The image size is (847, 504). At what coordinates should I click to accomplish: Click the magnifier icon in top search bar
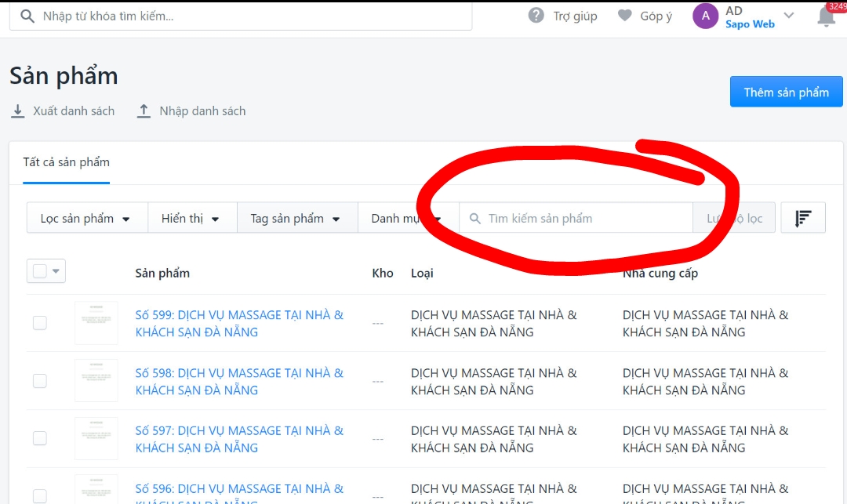pos(27,16)
